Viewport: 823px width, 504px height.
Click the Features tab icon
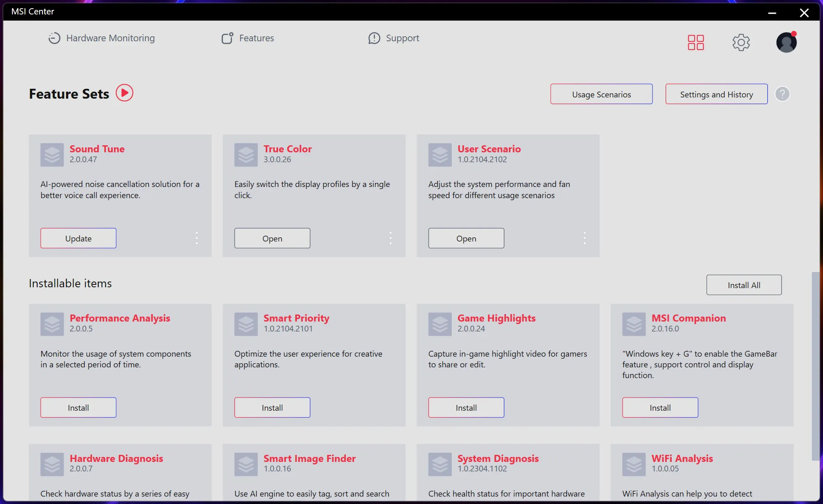[227, 38]
